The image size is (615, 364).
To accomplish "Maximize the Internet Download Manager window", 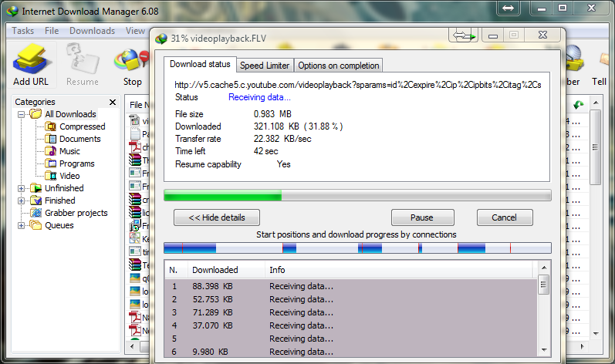I will (x=563, y=8).
